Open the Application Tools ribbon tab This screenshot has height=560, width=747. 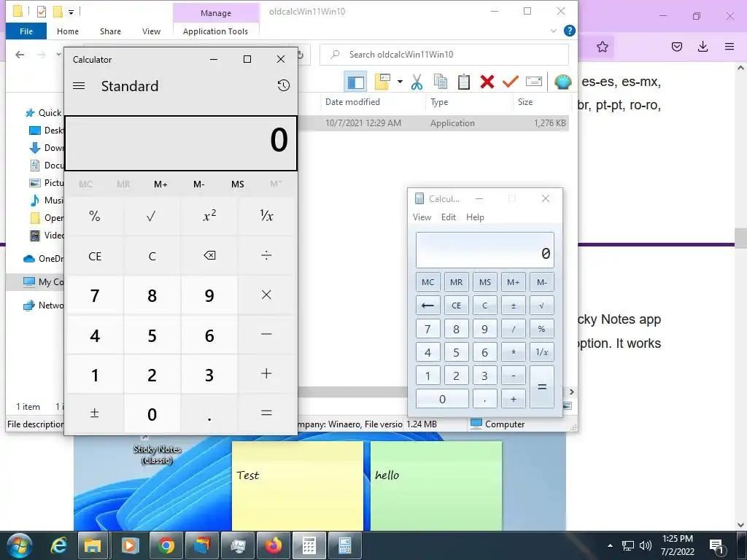[215, 31]
